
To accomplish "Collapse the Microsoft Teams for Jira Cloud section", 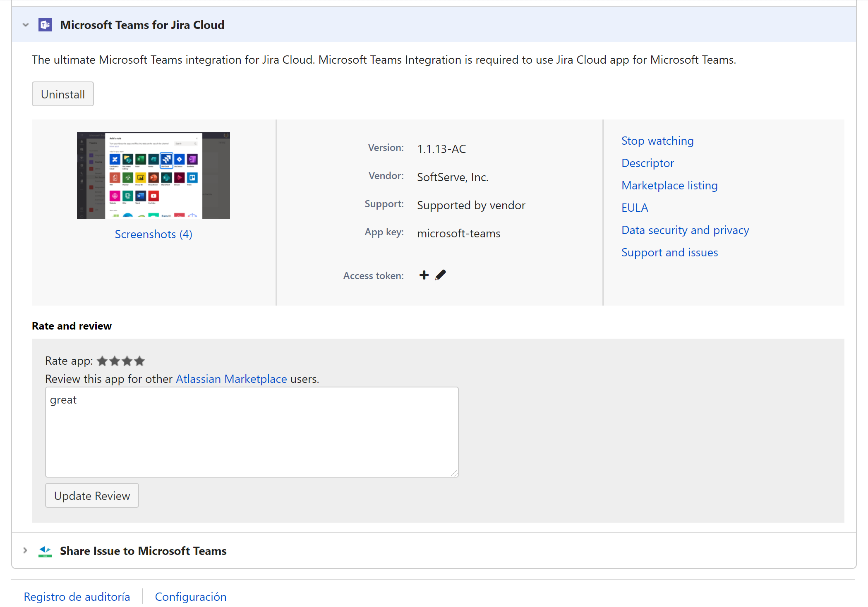I will (x=26, y=25).
